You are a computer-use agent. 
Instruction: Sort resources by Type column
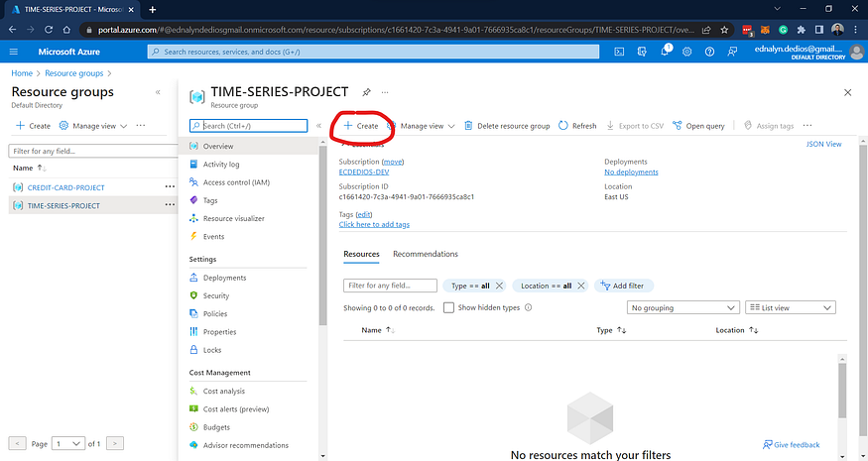pyautogui.click(x=611, y=330)
